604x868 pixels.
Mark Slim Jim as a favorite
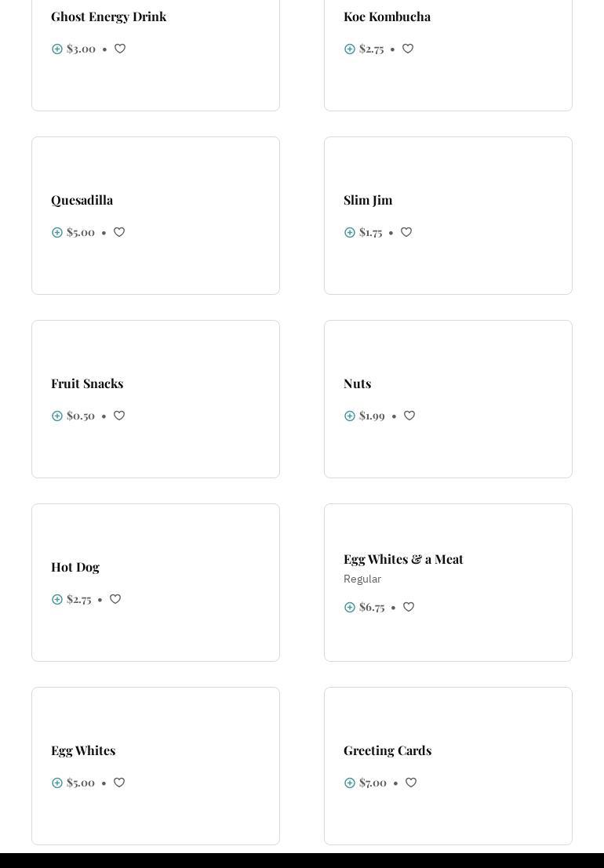[x=406, y=232]
